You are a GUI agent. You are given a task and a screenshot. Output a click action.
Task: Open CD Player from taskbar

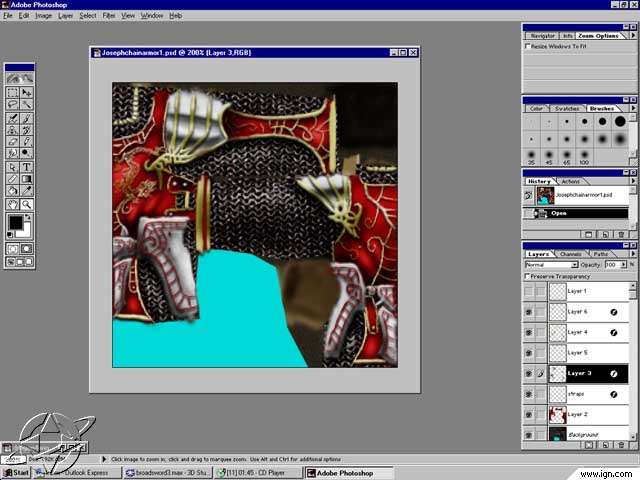(x=258, y=473)
